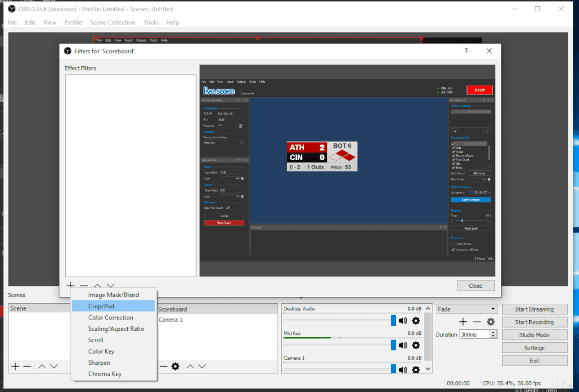Mute Mic/Aux speaker icon
The width and height of the screenshot is (579, 392).
pyautogui.click(x=403, y=345)
